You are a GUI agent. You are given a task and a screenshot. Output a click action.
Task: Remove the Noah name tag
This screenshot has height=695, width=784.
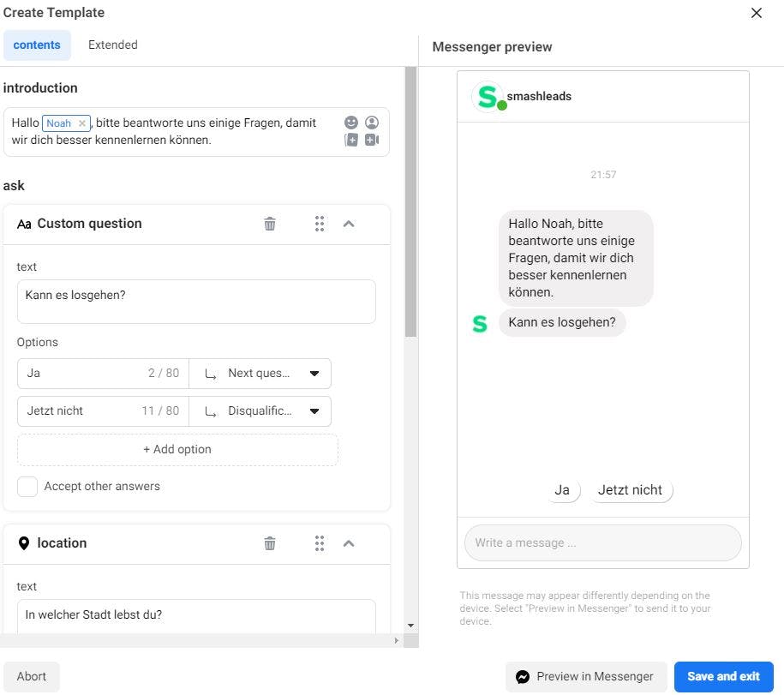click(82, 123)
